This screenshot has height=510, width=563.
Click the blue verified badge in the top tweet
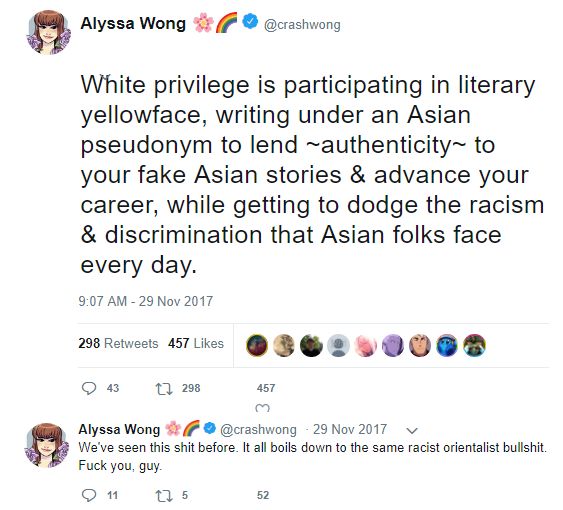[250, 21]
